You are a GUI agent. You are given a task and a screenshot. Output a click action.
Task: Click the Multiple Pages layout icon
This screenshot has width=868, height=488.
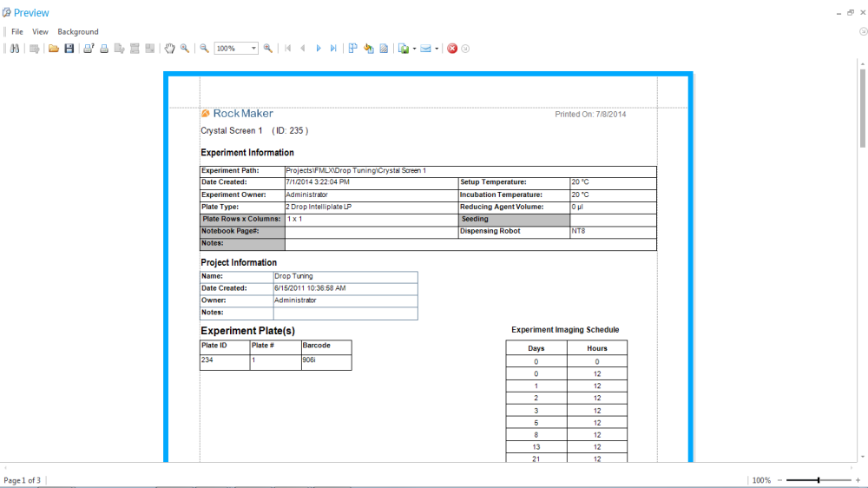click(352, 49)
